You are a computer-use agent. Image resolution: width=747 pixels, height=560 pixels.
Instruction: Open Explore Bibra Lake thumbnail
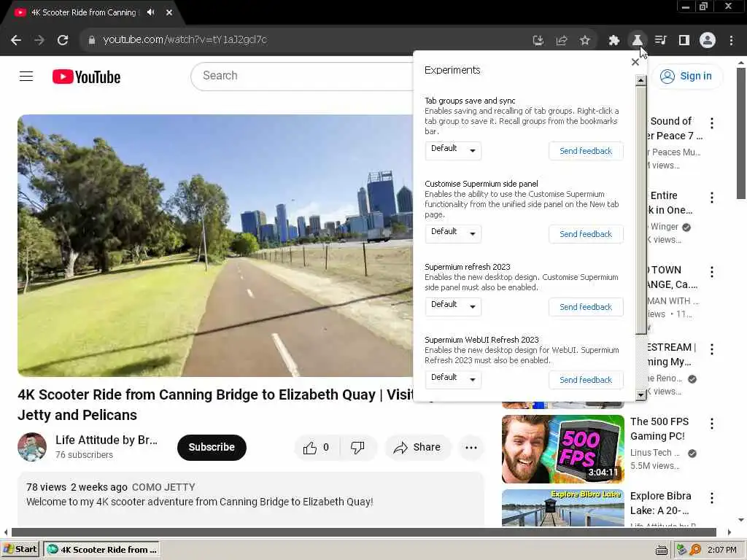click(562, 507)
